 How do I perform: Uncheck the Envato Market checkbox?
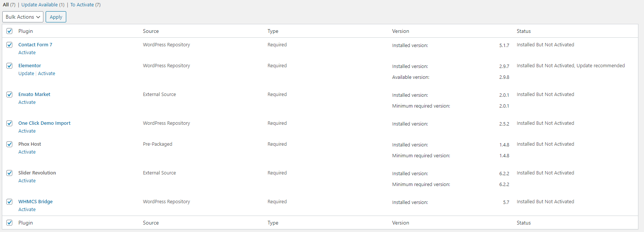tap(9, 94)
